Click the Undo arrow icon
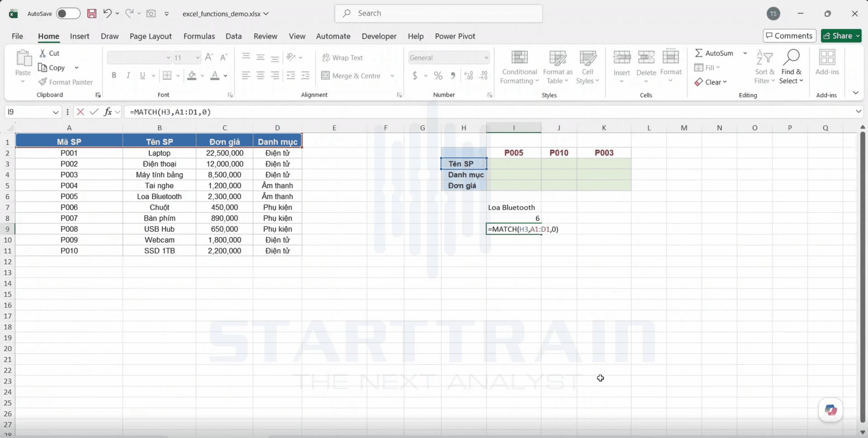 coord(107,13)
